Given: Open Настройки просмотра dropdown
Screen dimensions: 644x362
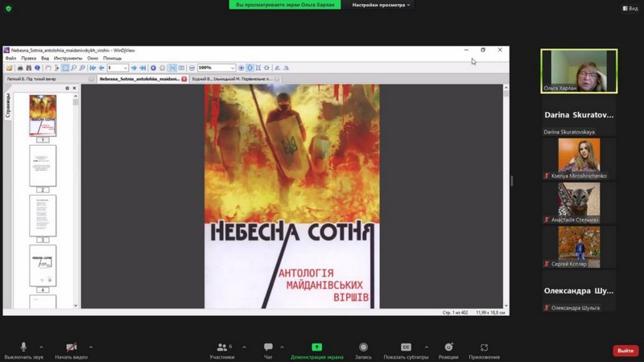Looking at the screenshot, I should coord(381,5).
